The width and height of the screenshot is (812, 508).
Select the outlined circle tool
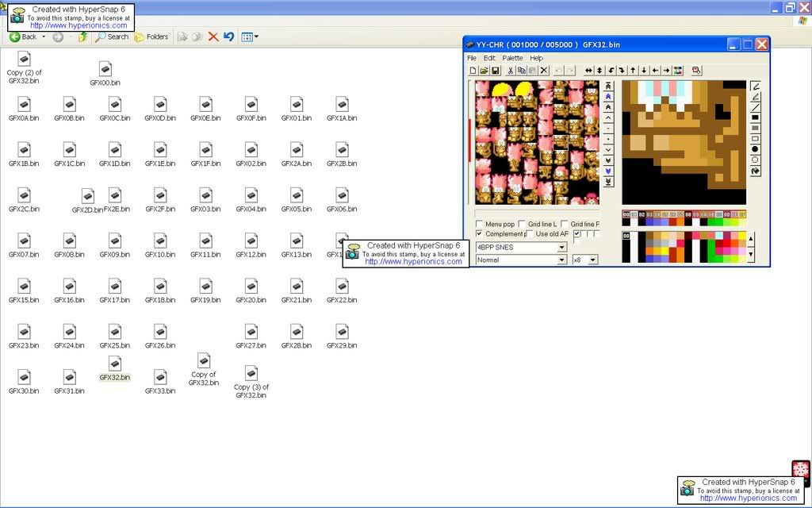click(x=755, y=160)
